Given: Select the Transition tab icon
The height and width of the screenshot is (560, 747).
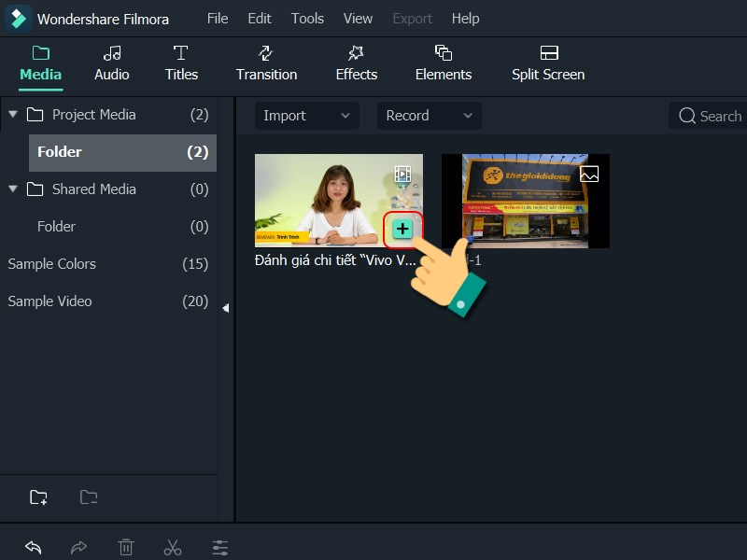Looking at the screenshot, I should pos(267,54).
